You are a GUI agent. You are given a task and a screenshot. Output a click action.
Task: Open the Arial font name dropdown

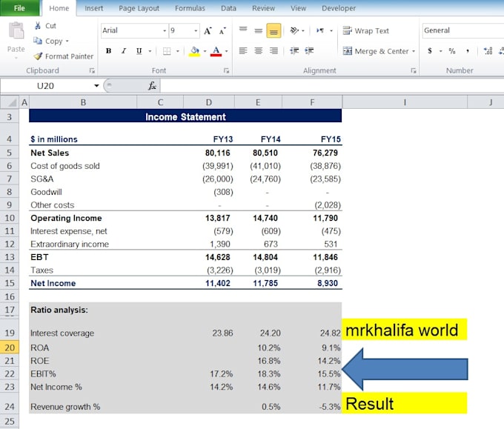[x=165, y=31]
